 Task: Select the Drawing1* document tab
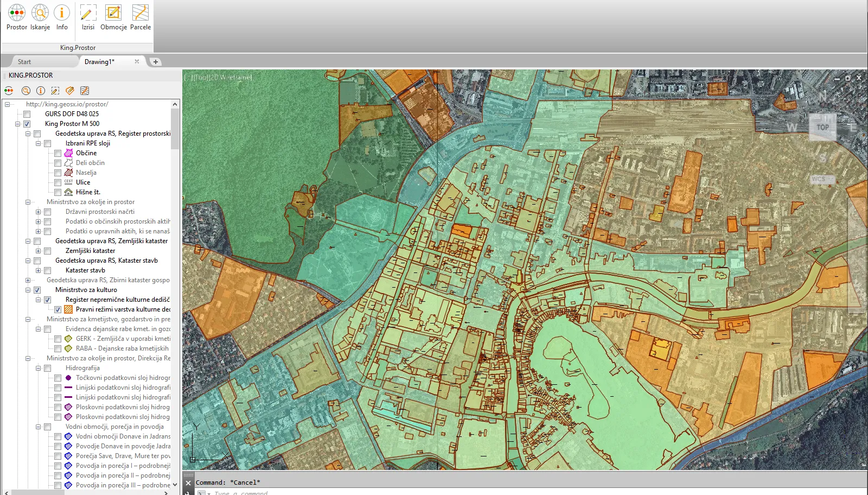tap(99, 62)
